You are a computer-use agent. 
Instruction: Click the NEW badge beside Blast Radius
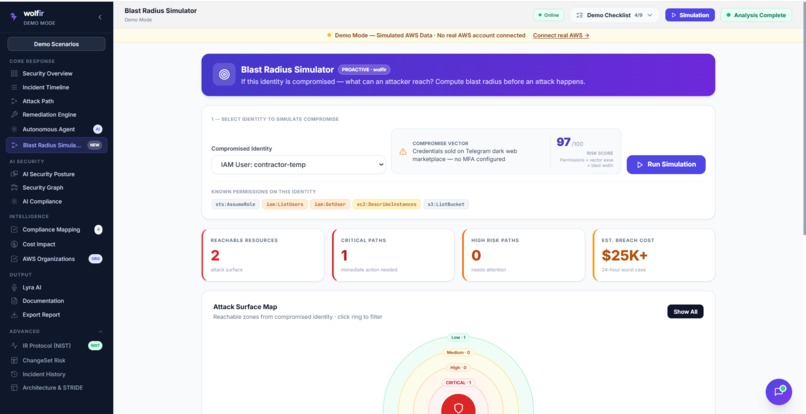(x=95, y=145)
